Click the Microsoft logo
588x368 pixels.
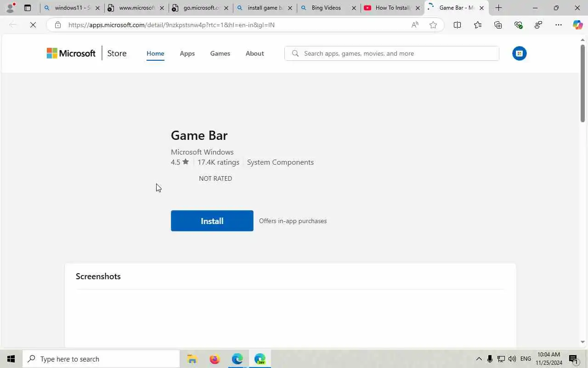[71, 53]
